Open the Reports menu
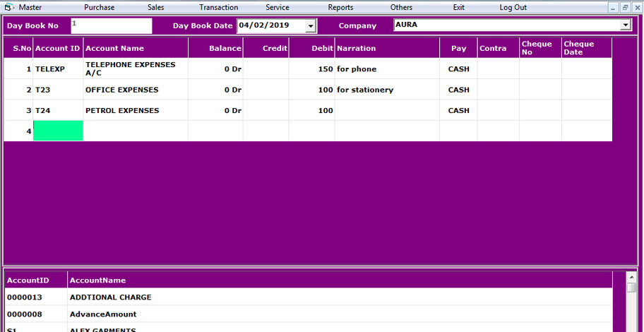 340,7
